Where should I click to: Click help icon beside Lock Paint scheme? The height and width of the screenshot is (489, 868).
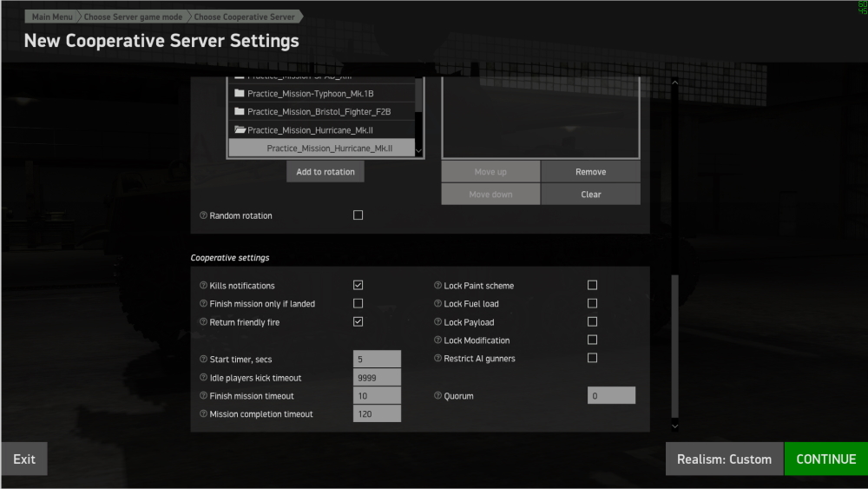(437, 286)
